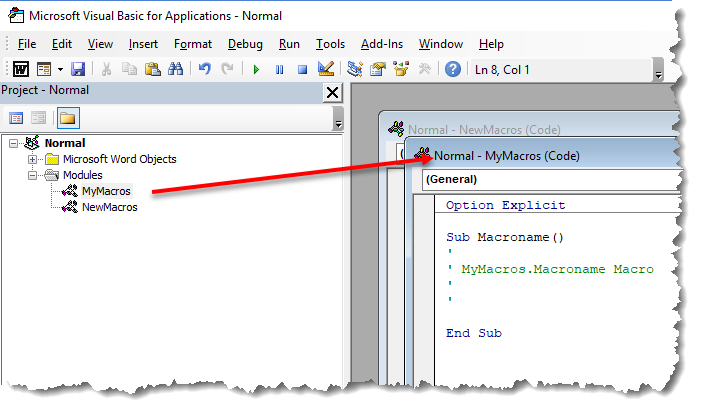The width and height of the screenshot is (701, 410).
Task: Open the Format menu
Action: [193, 44]
